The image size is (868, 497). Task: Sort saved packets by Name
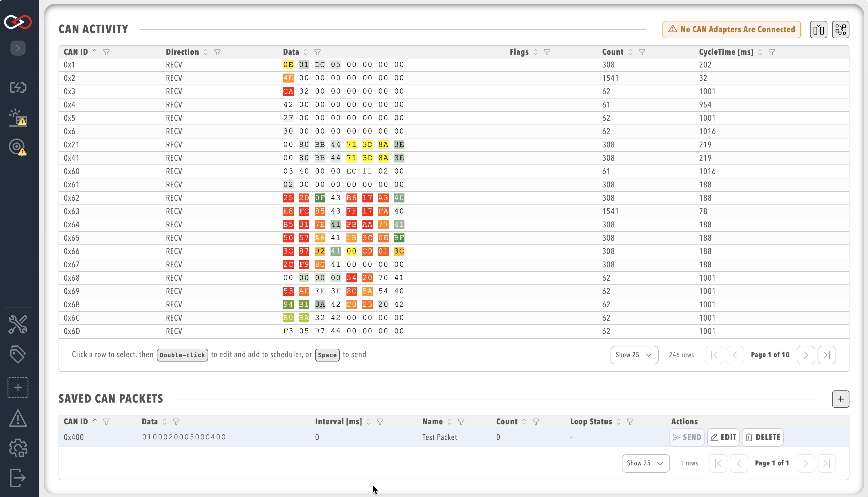click(x=450, y=422)
